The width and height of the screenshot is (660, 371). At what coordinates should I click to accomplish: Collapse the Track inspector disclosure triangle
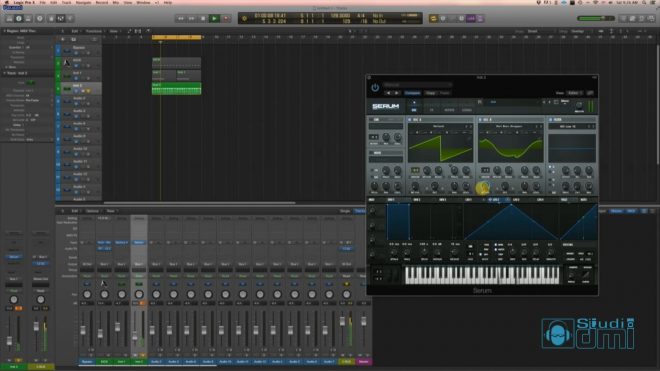[5, 73]
